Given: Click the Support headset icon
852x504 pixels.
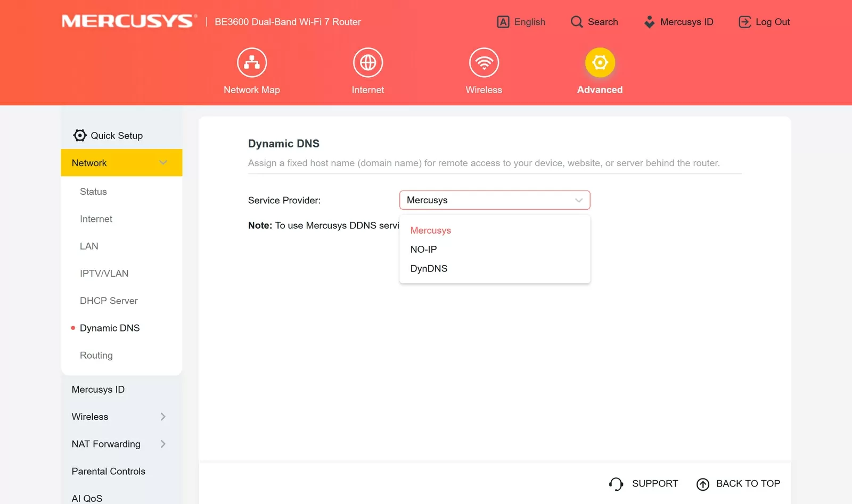Looking at the screenshot, I should (x=616, y=484).
